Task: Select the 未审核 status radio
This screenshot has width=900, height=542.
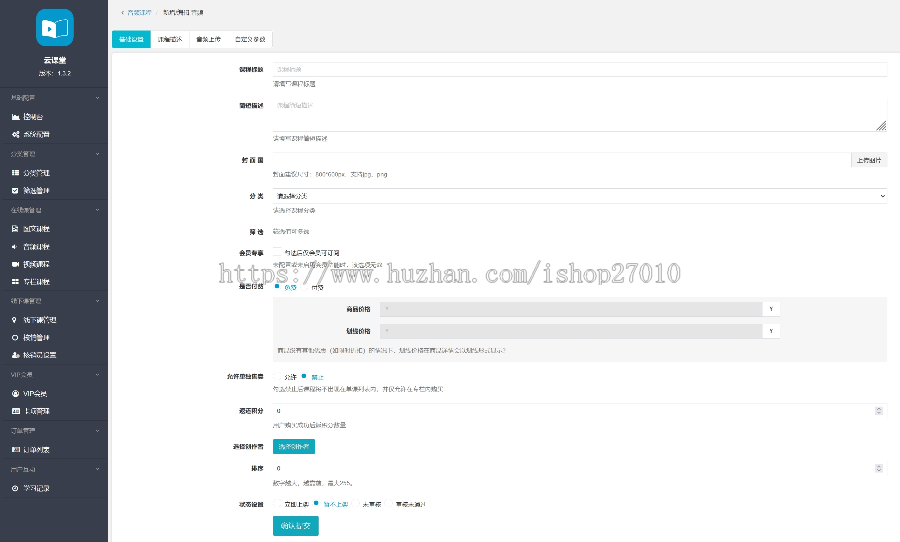Action: point(356,503)
